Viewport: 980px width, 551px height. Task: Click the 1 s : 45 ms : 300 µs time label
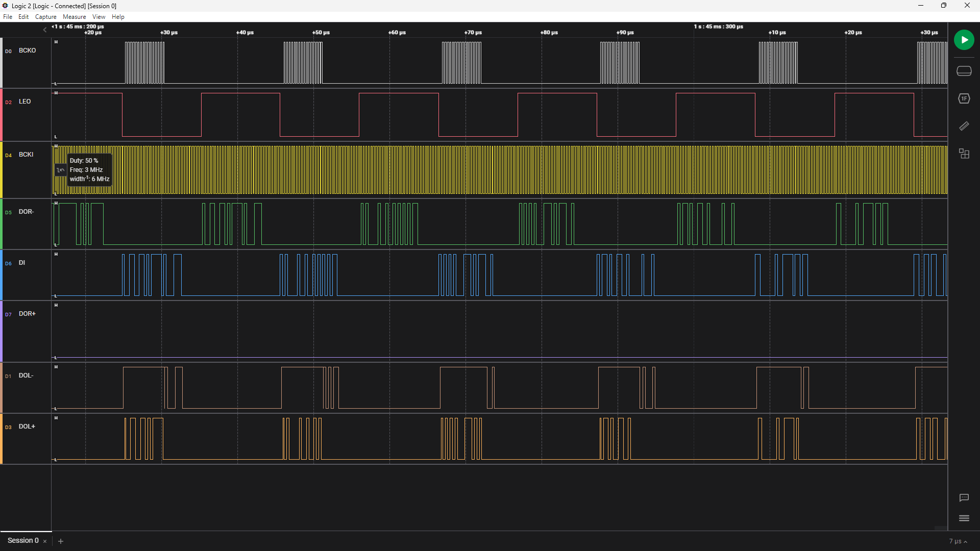[718, 27]
